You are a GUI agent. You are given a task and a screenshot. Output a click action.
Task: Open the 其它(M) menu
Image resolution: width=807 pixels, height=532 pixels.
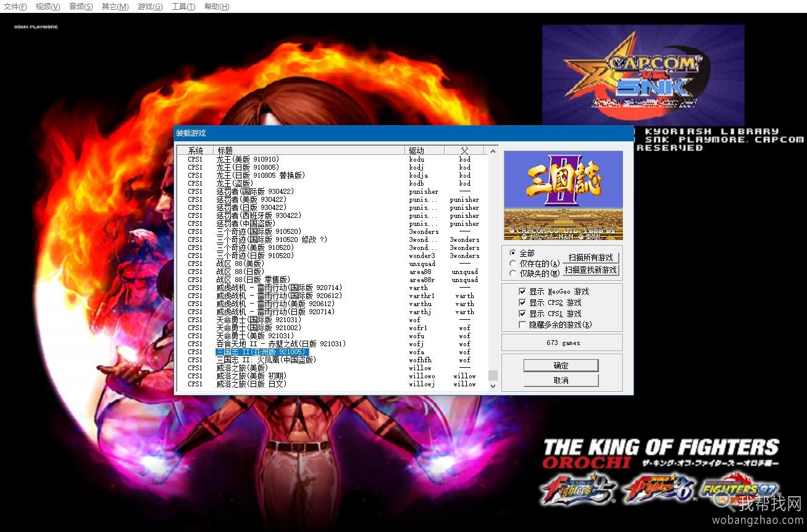(115, 6)
